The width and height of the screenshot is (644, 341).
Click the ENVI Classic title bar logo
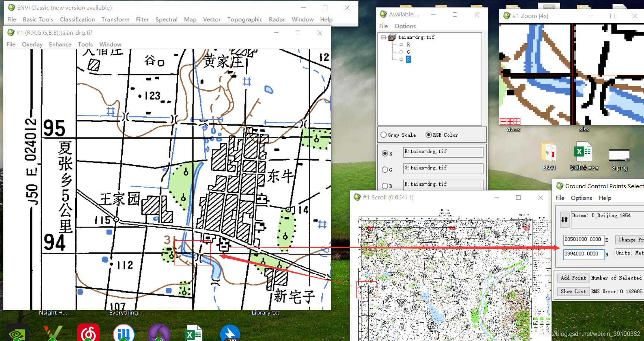pyautogui.click(x=12, y=7)
